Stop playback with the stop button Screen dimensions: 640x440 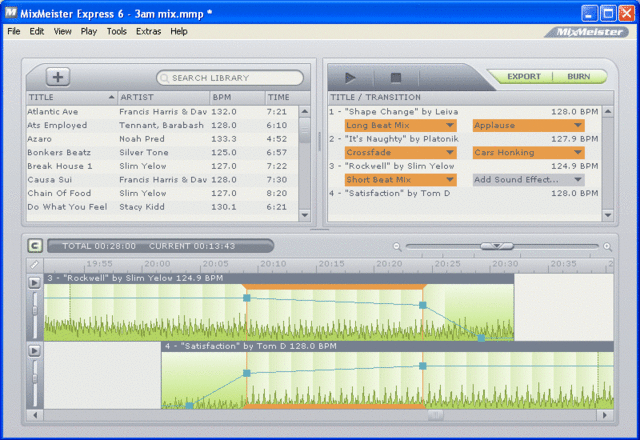tap(396, 78)
